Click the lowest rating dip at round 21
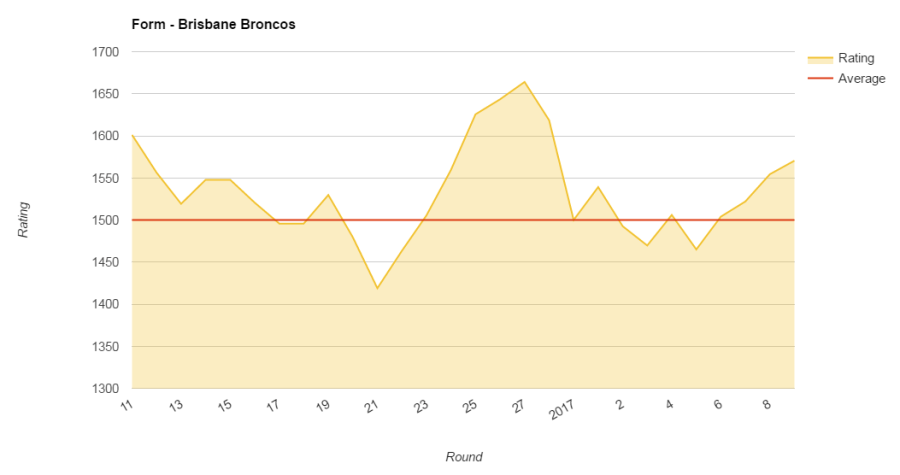This screenshot has width=900, height=475. [x=377, y=288]
